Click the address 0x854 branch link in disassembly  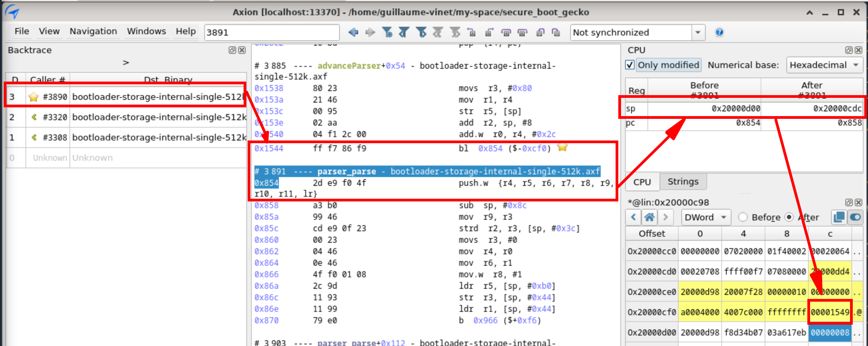click(x=490, y=148)
